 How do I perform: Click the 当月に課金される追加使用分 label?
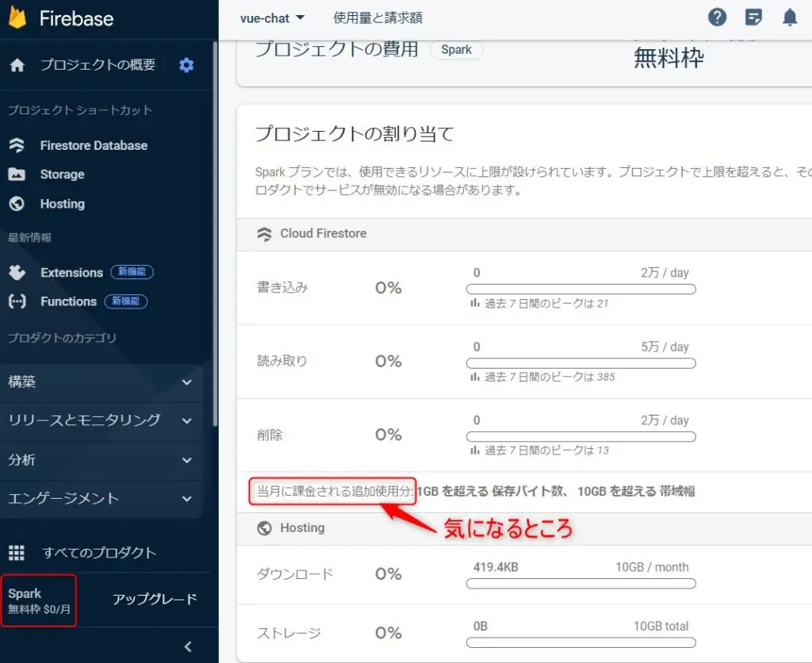click(x=335, y=491)
